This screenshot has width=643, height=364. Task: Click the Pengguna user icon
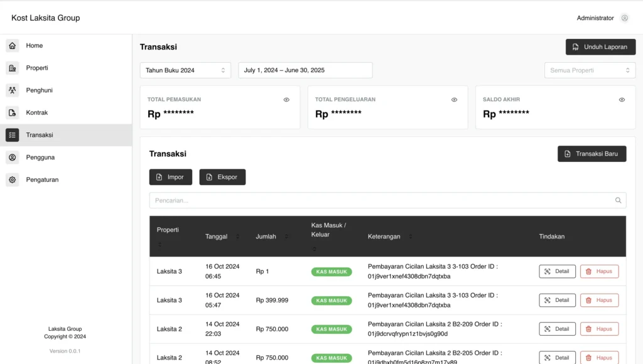tap(13, 158)
